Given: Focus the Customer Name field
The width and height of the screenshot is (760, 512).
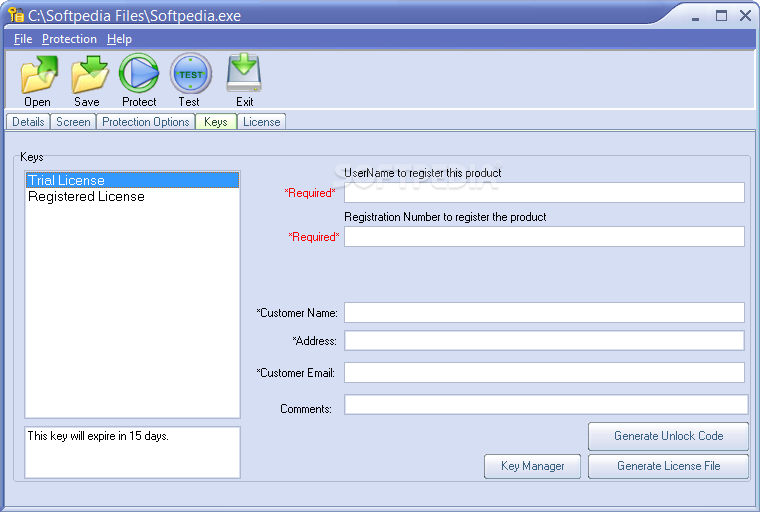Looking at the screenshot, I should point(544,313).
